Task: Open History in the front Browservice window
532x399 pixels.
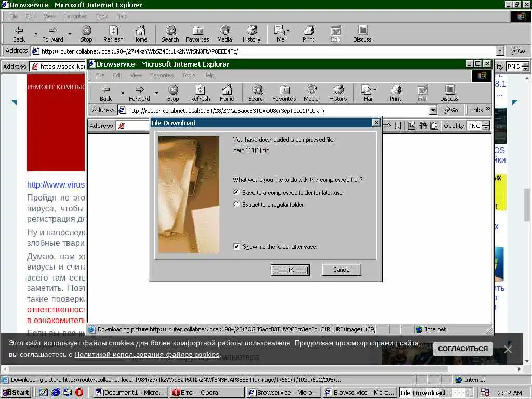Action: click(338, 94)
